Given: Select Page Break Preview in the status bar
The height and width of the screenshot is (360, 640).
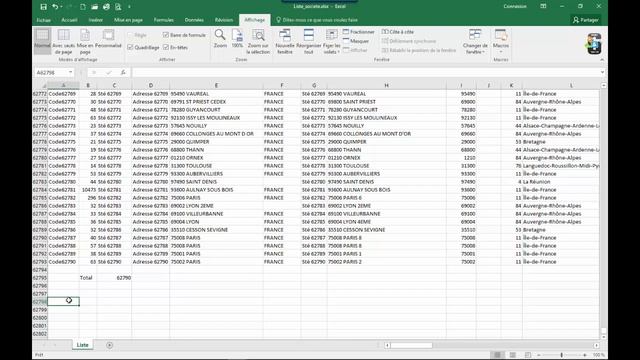Looking at the screenshot, I should coord(528,355).
